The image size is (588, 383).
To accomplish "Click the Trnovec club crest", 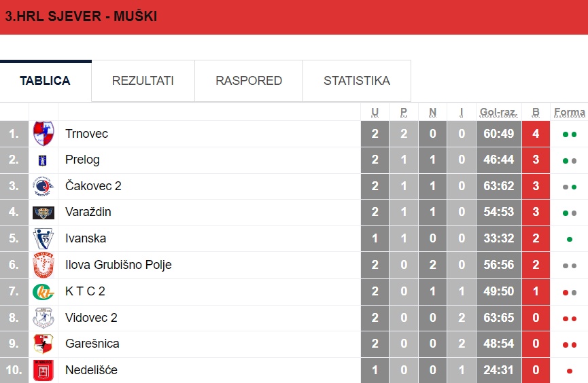I will click(44, 134).
